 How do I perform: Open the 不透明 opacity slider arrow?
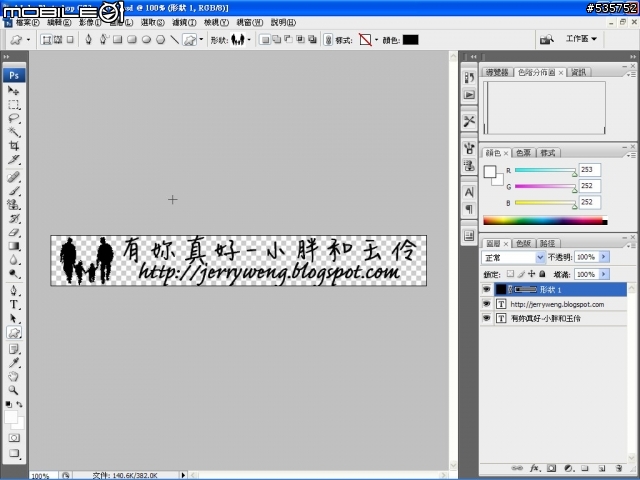pyautogui.click(x=604, y=257)
